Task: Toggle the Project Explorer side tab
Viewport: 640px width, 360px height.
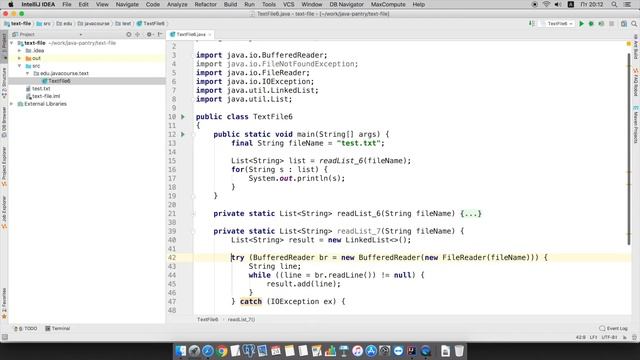Action: 4,167
